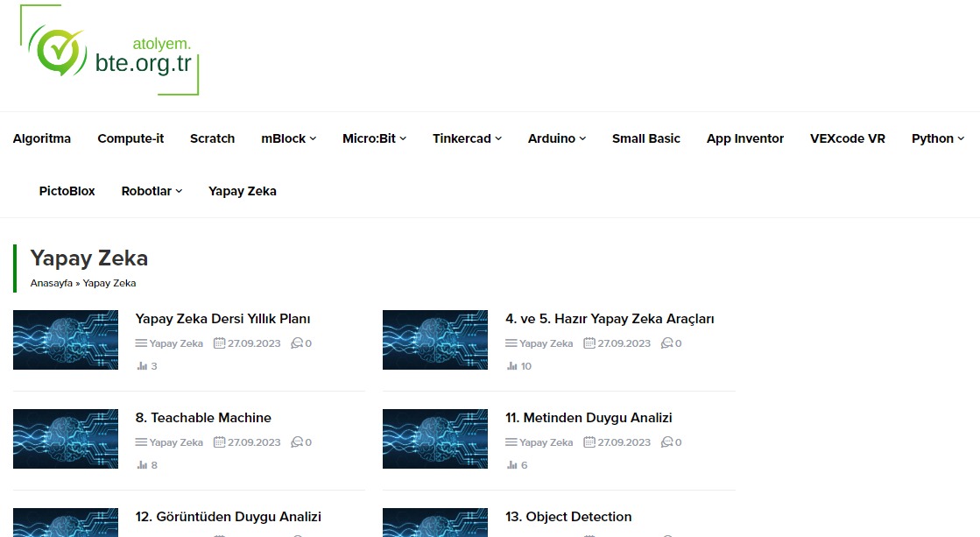Expand the Robotlar dropdown menu
Viewport: 980px width, 537px height.
coord(152,191)
